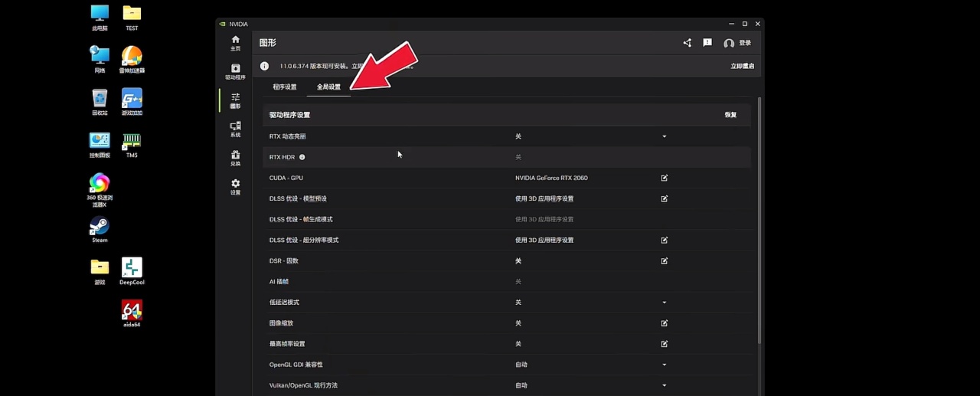This screenshot has width=980, height=396.
Task: Click the 'AI 插帧' row label
Action: click(x=279, y=281)
